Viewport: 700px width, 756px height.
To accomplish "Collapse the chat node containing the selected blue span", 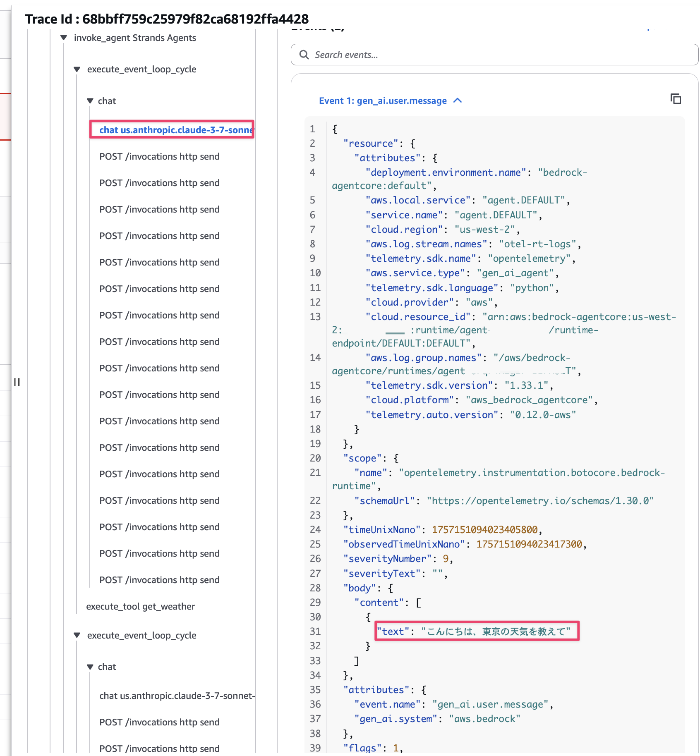I will [90, 101].
